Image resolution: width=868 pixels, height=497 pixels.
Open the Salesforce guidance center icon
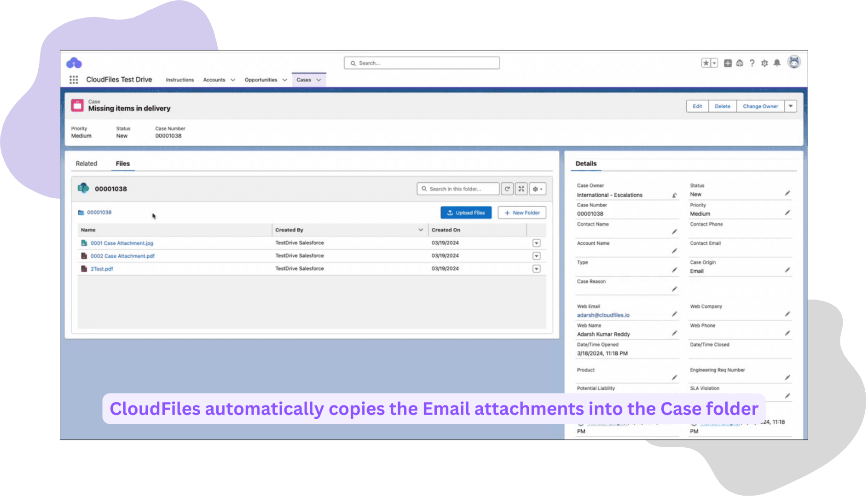(740, 63)
